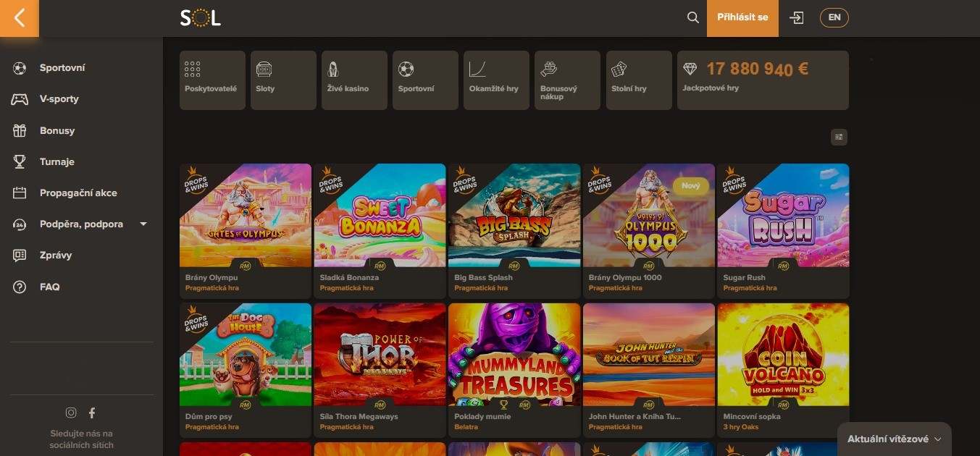This screenshot has height=456, width=980.
Task: Open V-sporty in the sidebar
Action: point(59,99)
